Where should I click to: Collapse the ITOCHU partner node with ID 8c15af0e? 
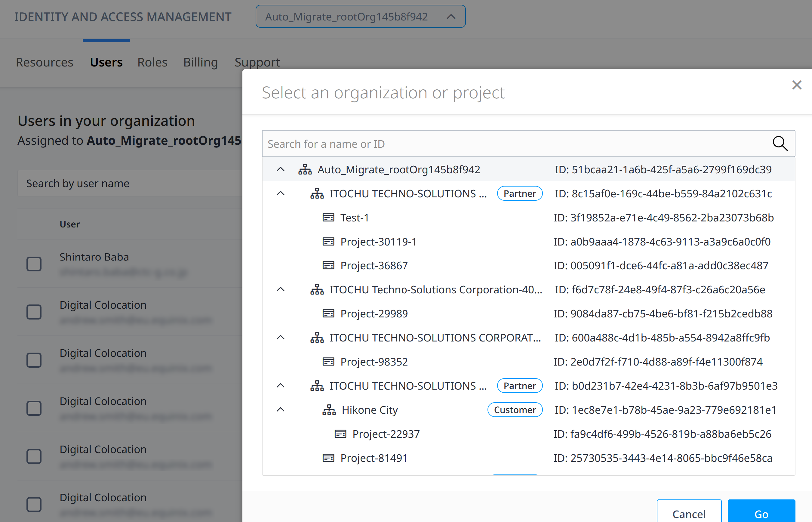[281, 193]
